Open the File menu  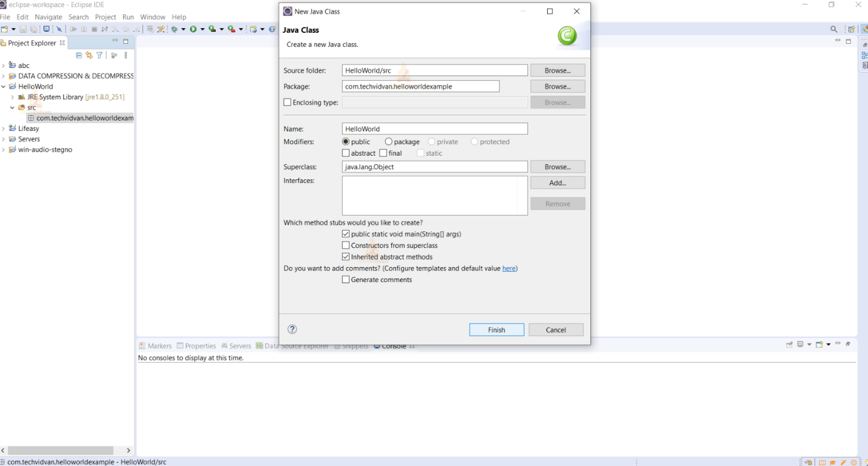coord(5,17)
